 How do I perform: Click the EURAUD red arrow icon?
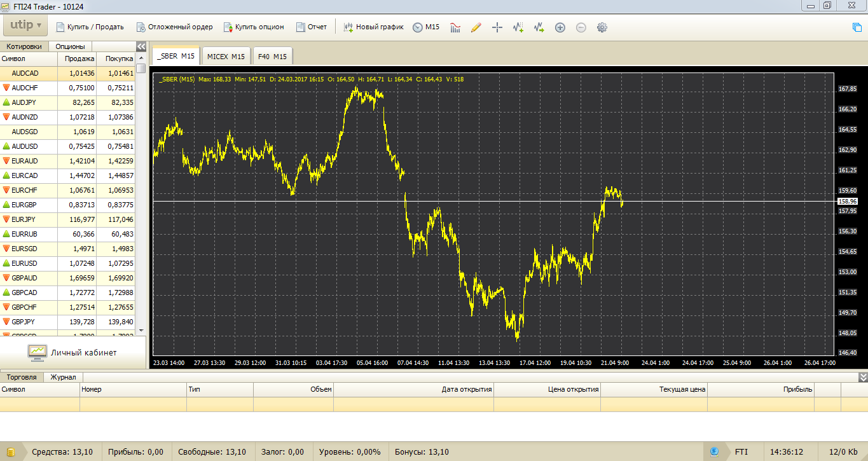(6, 161)
